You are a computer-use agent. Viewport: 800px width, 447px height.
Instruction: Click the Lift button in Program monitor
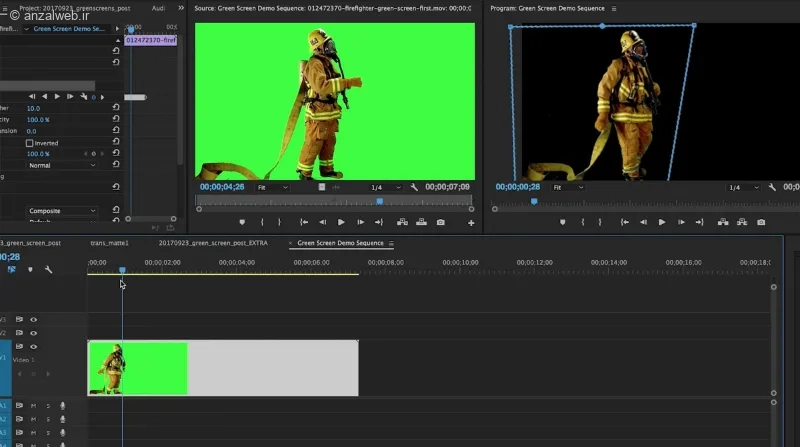pyautogui.click(x=723, y=222)
